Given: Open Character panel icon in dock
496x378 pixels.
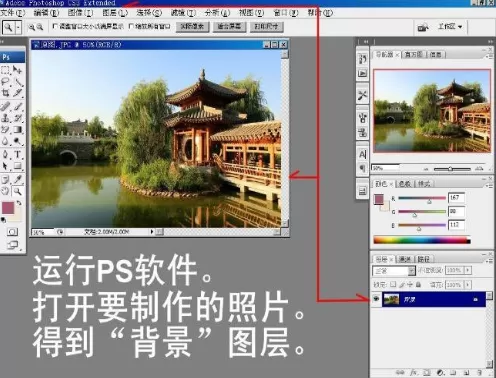Looking at the screenshot, I should (x=362, y=154).
